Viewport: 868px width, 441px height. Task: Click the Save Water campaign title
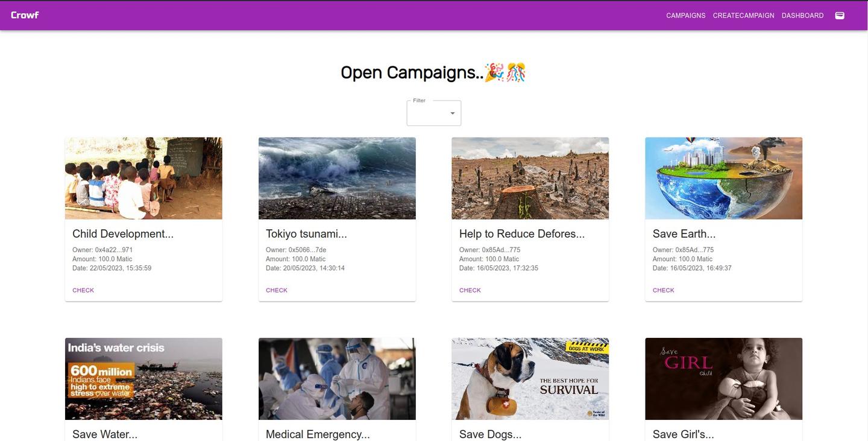tap(105, 434)
